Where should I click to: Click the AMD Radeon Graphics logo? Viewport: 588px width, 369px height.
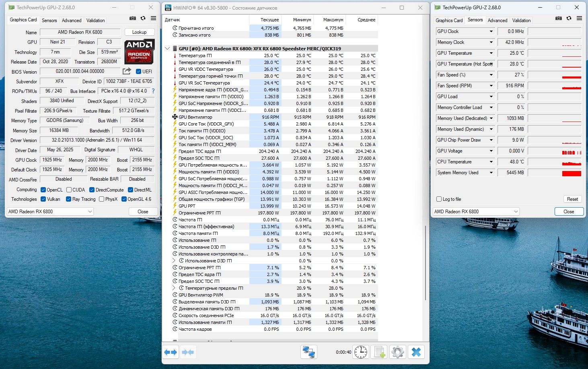point(139,52)
